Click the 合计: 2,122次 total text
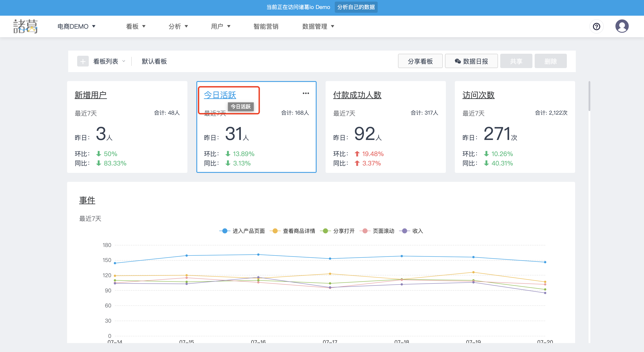Screen dimensions: 644x352 [551, 113]
